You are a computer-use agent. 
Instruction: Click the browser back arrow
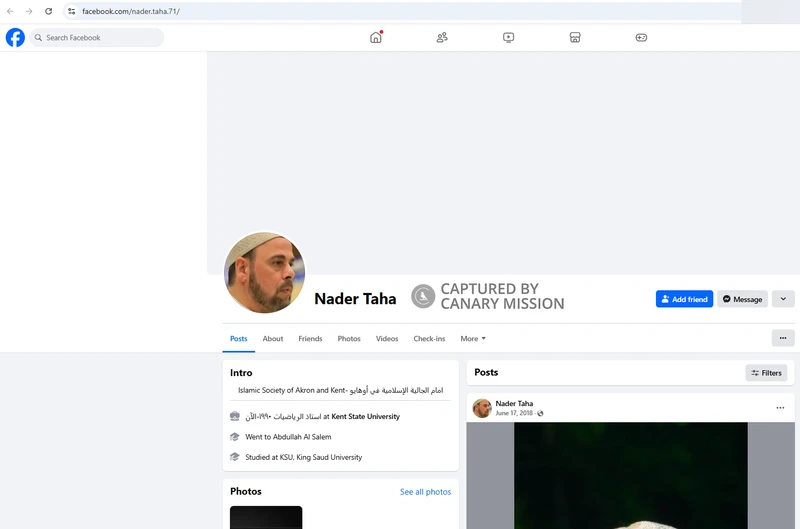(10, 11)
